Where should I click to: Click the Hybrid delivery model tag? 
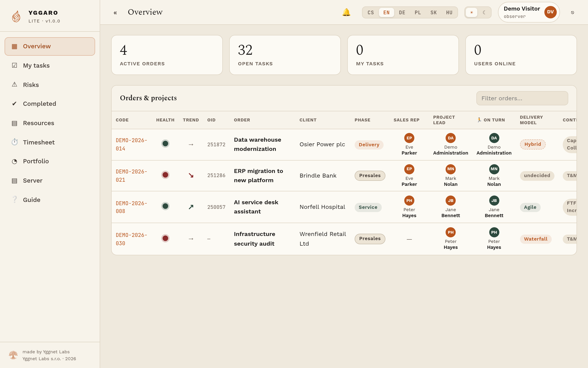coord(533,144)
